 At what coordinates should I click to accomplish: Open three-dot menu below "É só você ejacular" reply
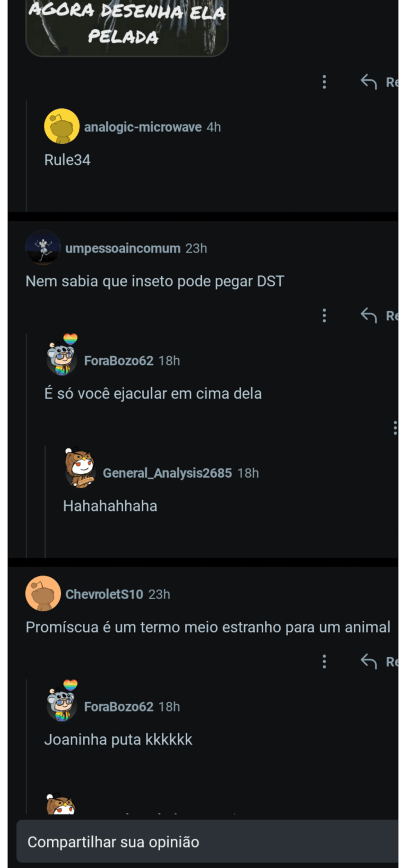coord(395,427)
